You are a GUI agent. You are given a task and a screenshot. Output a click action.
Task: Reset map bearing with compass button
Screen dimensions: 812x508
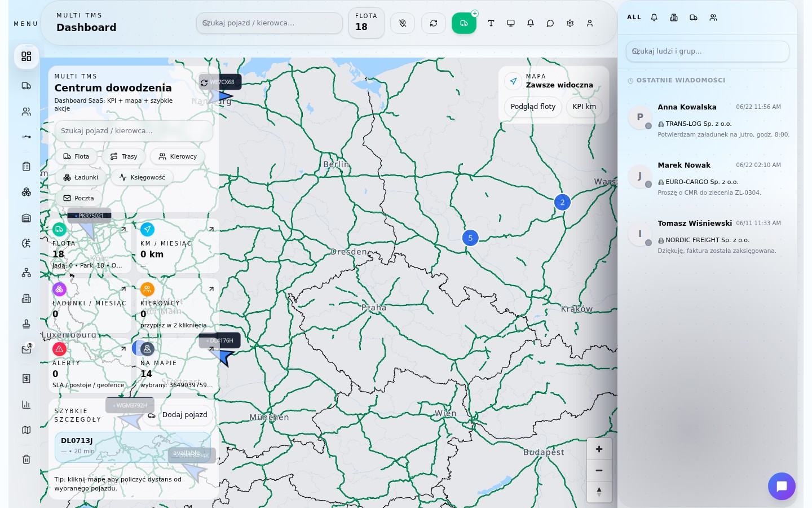(599, 492)
